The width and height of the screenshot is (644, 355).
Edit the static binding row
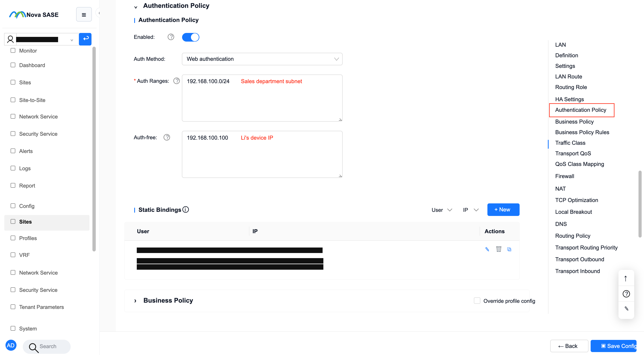coord(487,249)
